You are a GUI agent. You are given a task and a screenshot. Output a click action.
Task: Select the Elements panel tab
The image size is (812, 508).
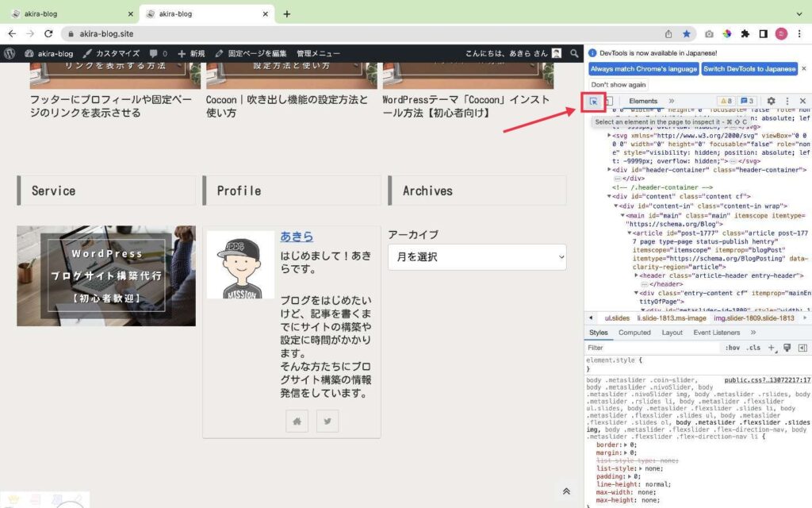(x=643, y=101)
